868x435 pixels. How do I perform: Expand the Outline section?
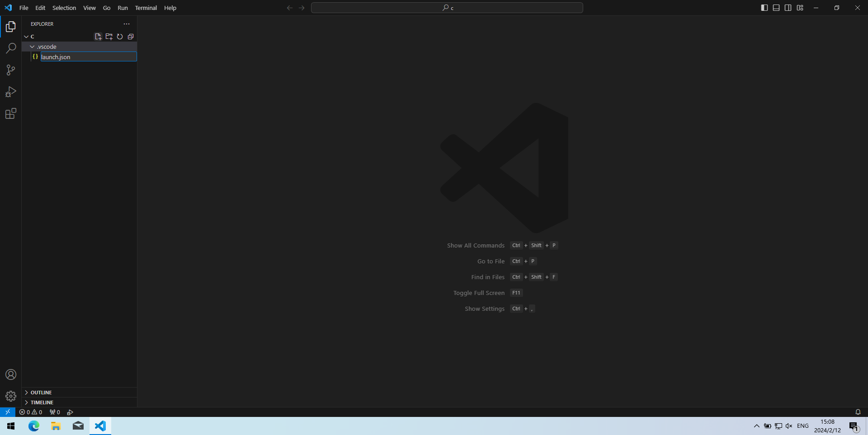[79, 393]
